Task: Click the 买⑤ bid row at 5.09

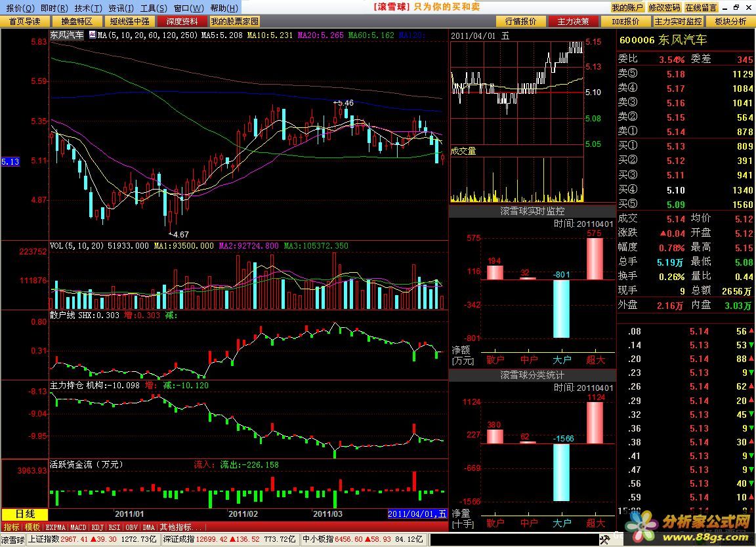Action: pos(685,205)
